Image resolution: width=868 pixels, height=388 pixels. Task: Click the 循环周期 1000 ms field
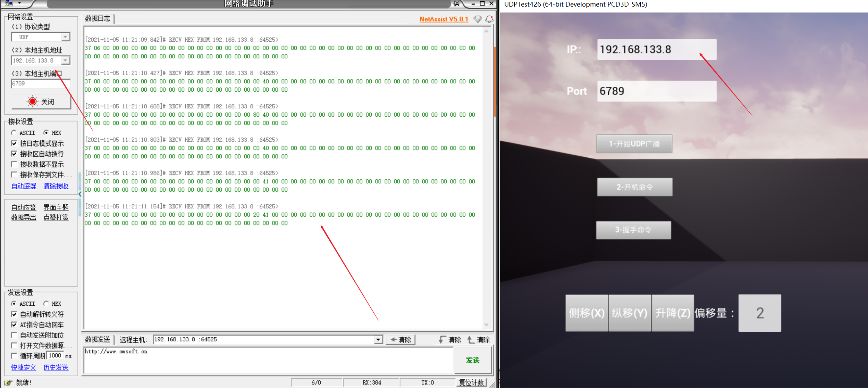pyautogui.click(x=55, y=356)
